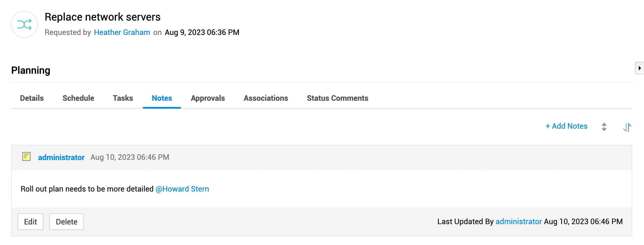The width and height of the screenshot is (644, 245).
Task: View the Associations tab
Action: click(x=266, y=98)
